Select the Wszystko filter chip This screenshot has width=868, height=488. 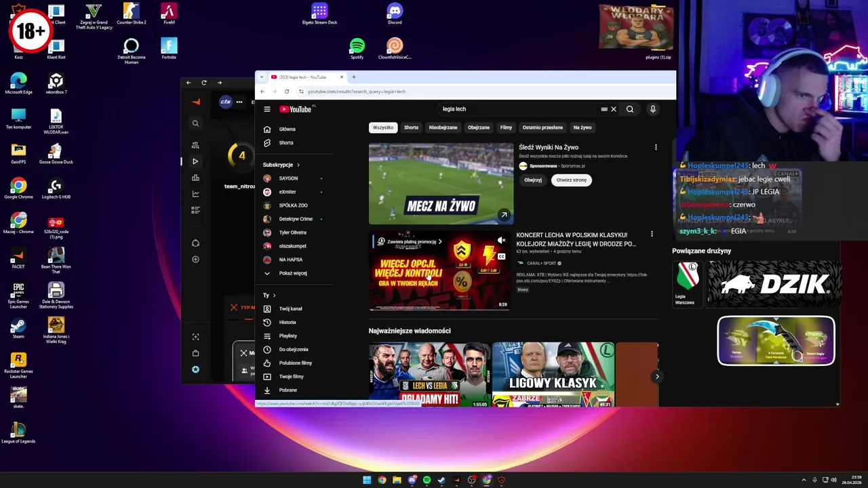(x=383, y=127)
